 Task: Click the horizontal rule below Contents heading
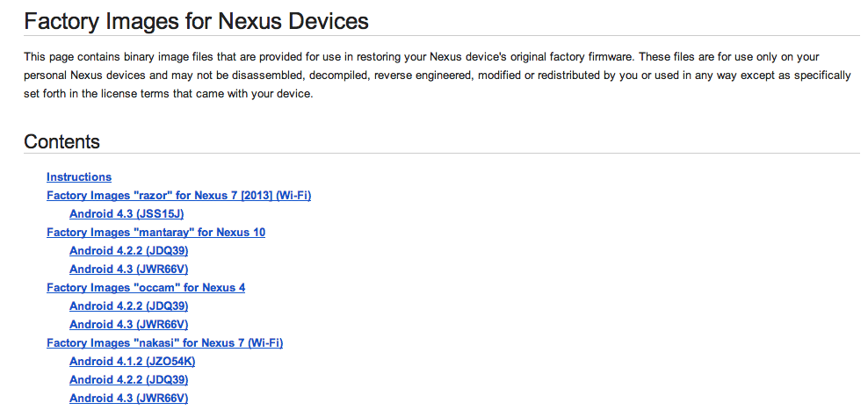[x=441, y=154]
